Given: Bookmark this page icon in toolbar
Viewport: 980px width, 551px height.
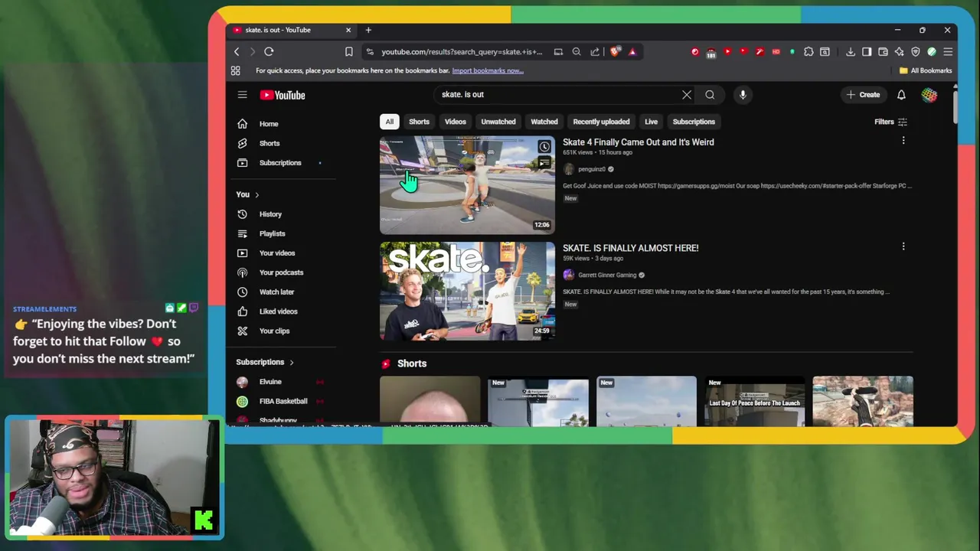Looking at the screenshot, I should click(348, 51).
